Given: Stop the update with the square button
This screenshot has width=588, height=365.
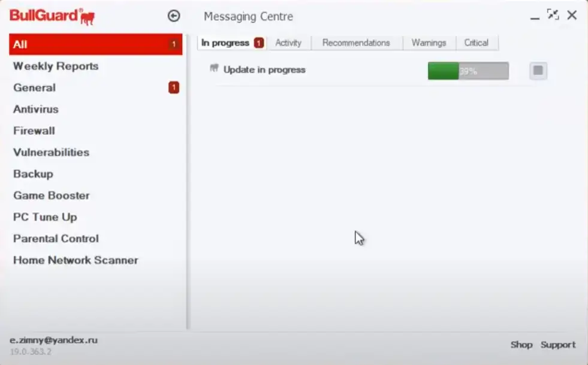Looking at the screenshot, I should click(x=538, y=71).
